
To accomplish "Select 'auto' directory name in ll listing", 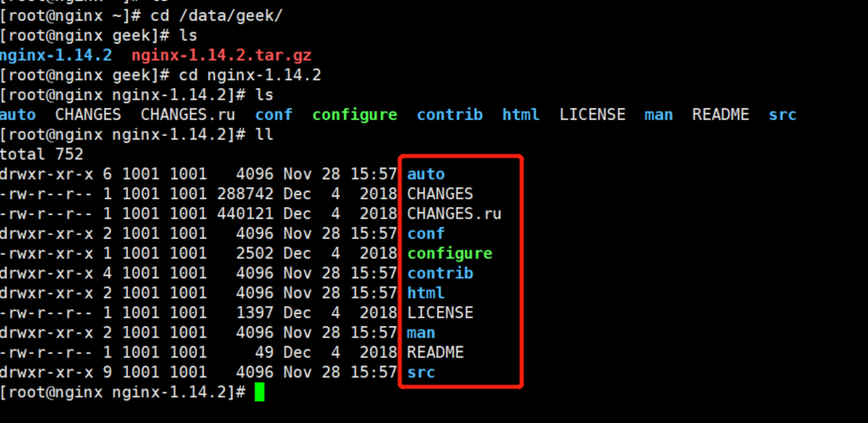I will click(426, 174).
